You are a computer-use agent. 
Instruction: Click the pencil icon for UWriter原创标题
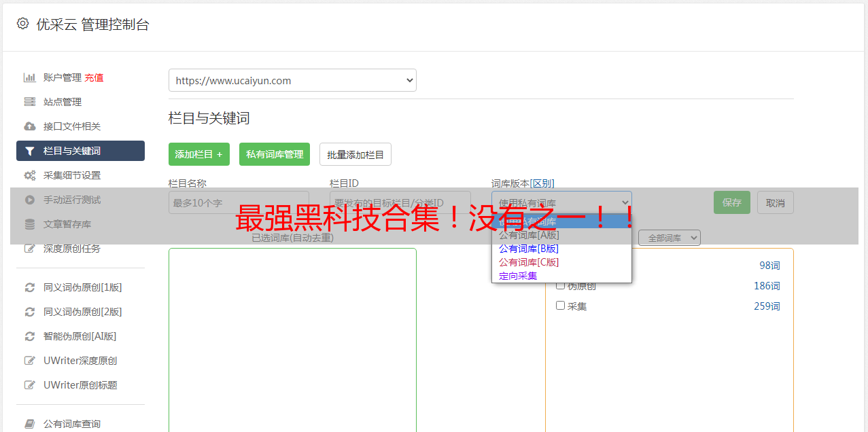(29, 385)
